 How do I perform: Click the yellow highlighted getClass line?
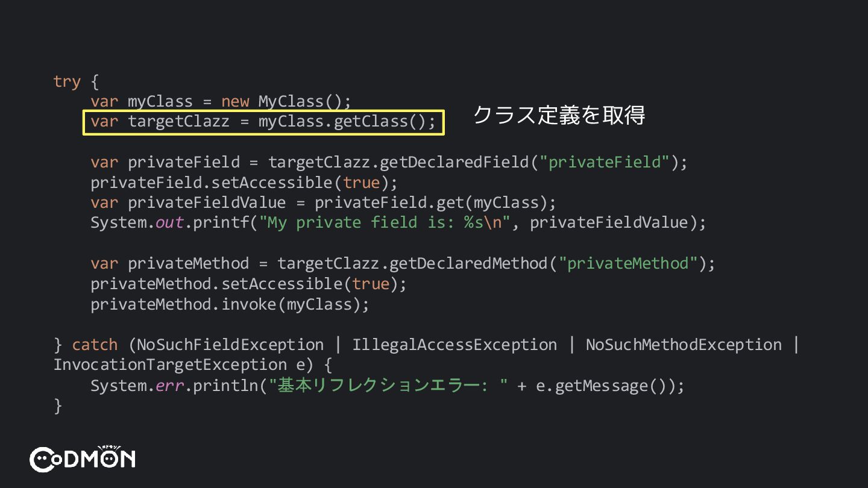[263, 122]
